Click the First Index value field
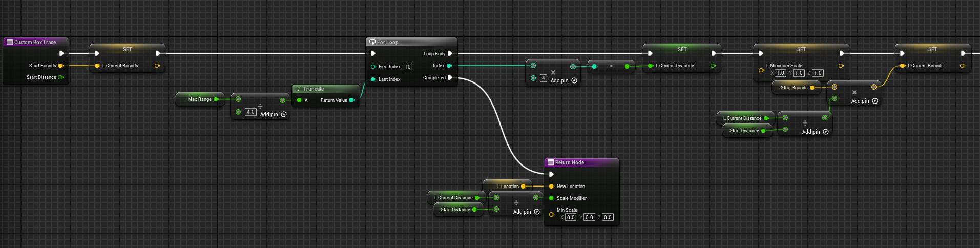This screenshot has width=980, height=248. [407, 67]
